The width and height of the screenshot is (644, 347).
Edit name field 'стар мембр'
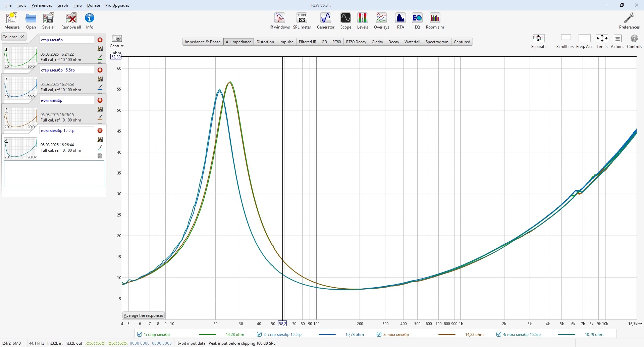pyautogui.click(x=67, y=40)
